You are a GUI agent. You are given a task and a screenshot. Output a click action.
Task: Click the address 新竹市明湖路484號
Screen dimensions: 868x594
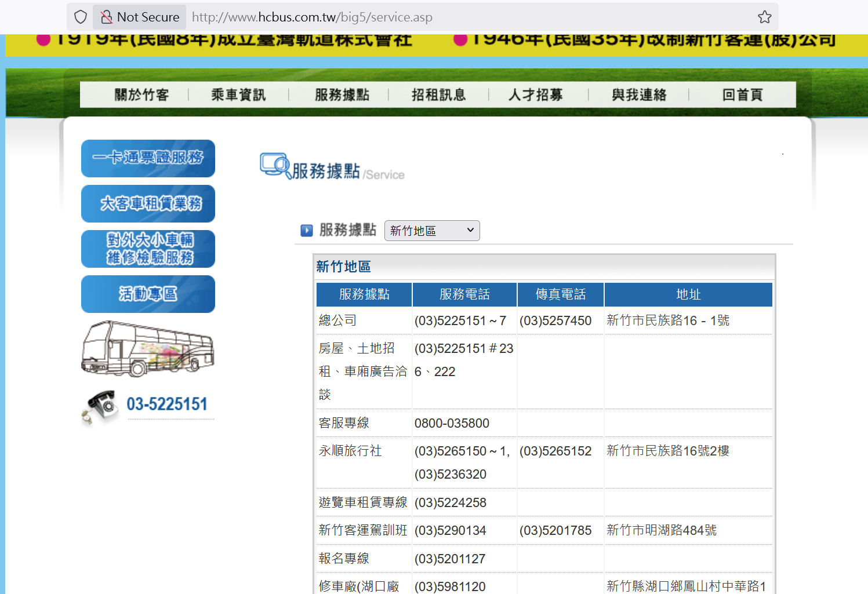[662, 530]
